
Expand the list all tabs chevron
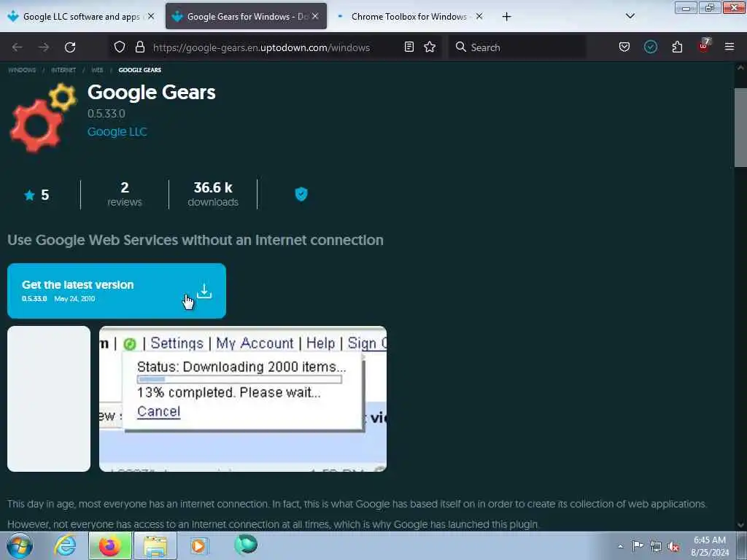630,17
